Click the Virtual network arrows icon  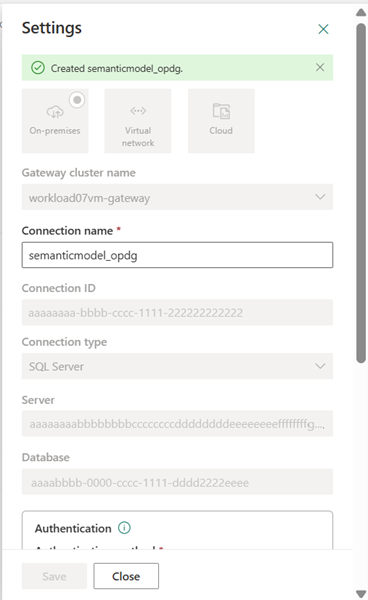pos(138,111)
